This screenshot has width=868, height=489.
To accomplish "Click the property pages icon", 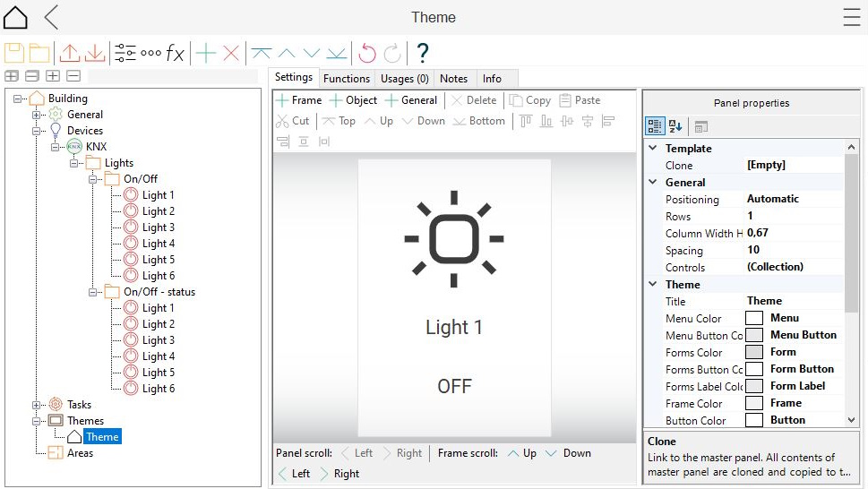I will pyautogui.click(x=700, y=126).
